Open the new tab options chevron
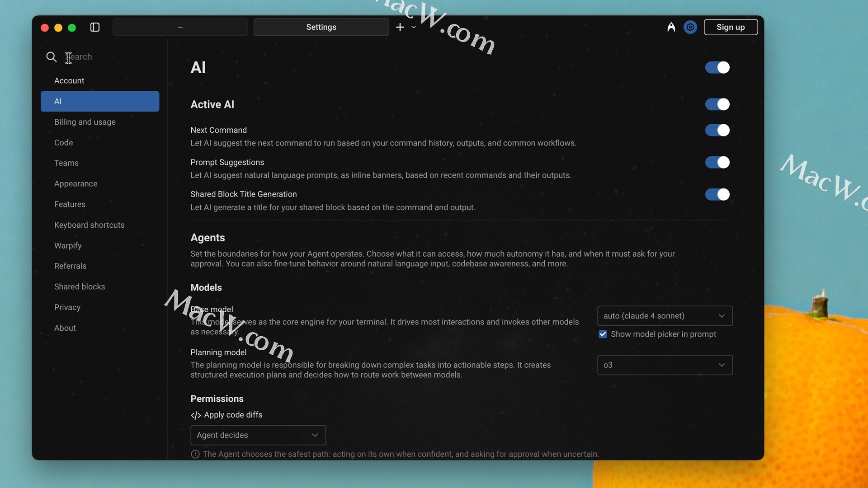 pos(414,27)
